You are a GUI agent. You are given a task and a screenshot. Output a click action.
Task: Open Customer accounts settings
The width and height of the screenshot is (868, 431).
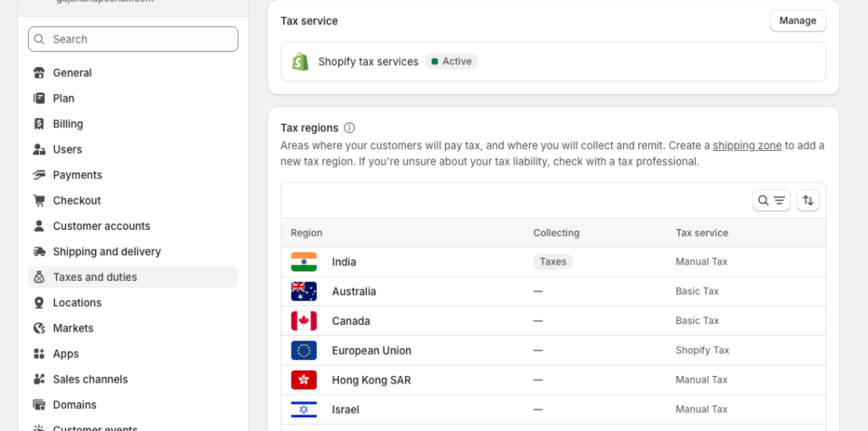click(x=101, y=226)
